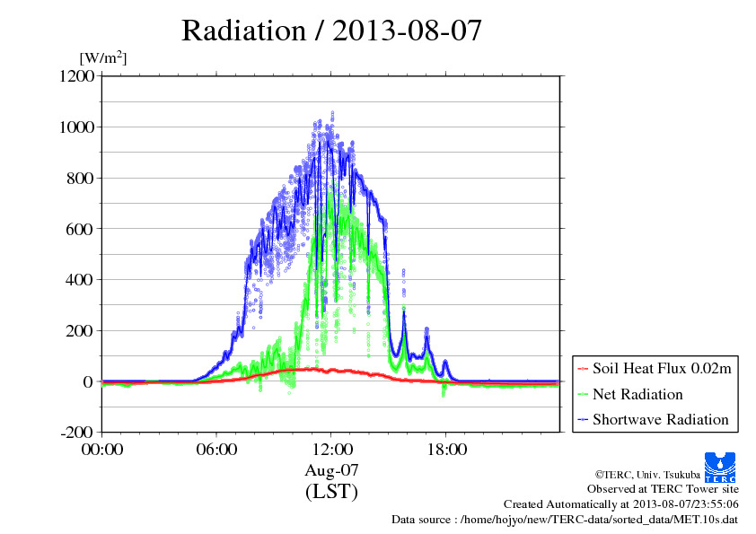Click the 06:00 x-axis time label

coord(217,450)
